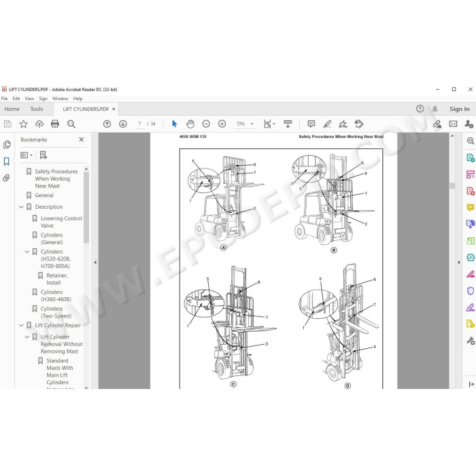Collapse the left navigation pane arrow
Image resolution: width=476 pixels, height=476 pixels.
(x=95, y=262)
